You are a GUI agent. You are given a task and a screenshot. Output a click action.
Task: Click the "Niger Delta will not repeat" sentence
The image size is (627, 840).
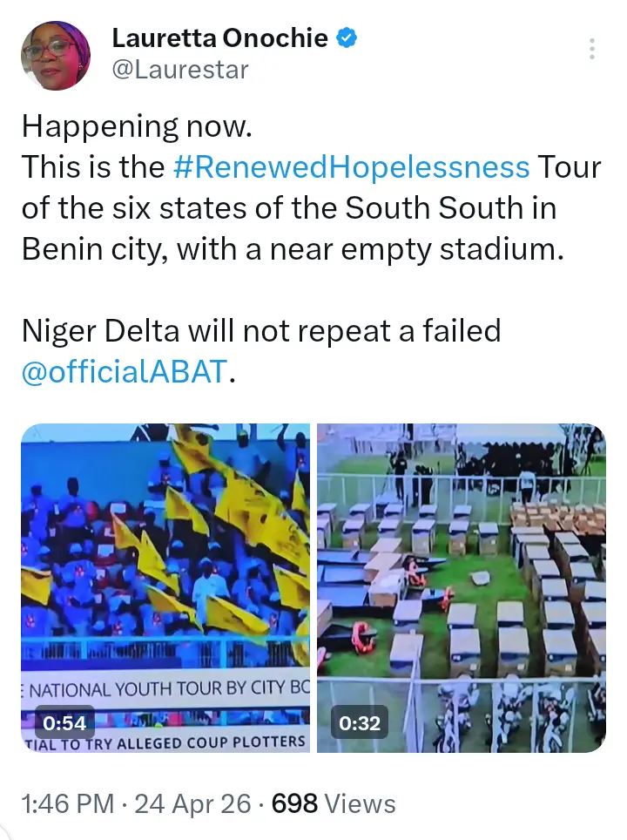[x=261, y=331]
